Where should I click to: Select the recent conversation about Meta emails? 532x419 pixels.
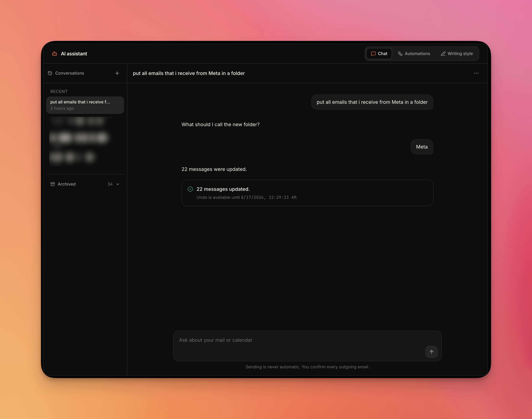click(x=85, y=105)
